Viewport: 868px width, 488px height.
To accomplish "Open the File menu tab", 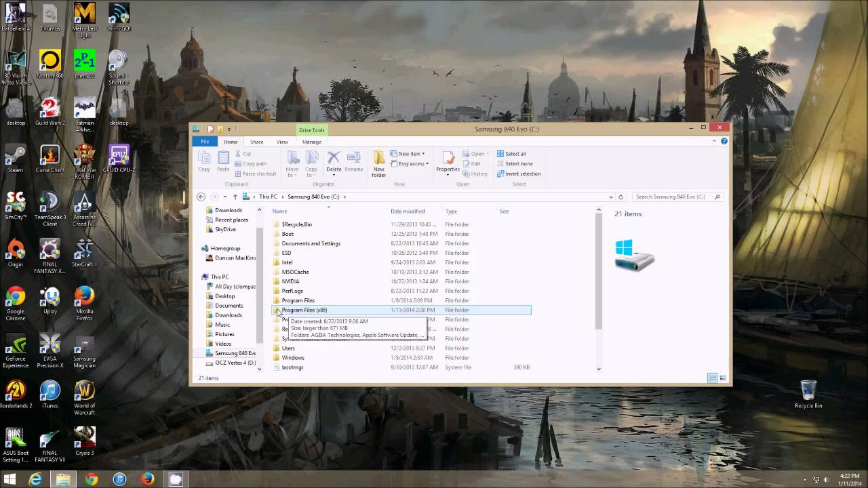I will 205,142.
